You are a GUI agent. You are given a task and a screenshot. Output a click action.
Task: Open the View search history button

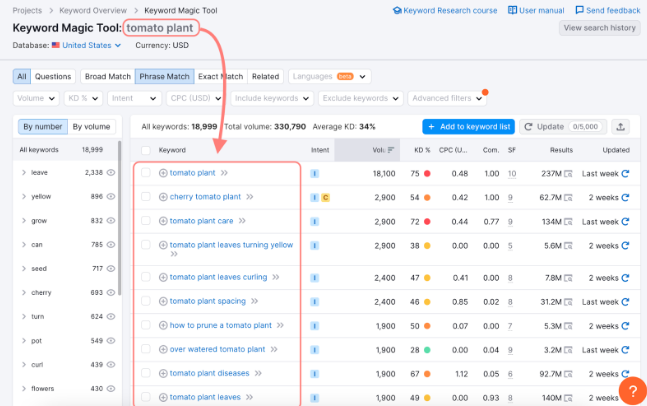click(599, 28)
